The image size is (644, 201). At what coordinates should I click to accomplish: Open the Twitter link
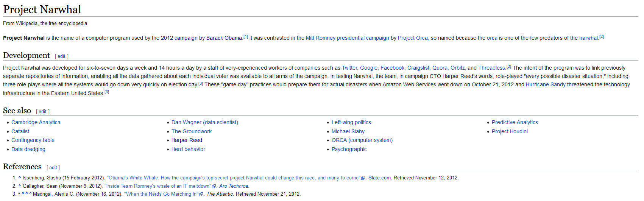[349, 68]
